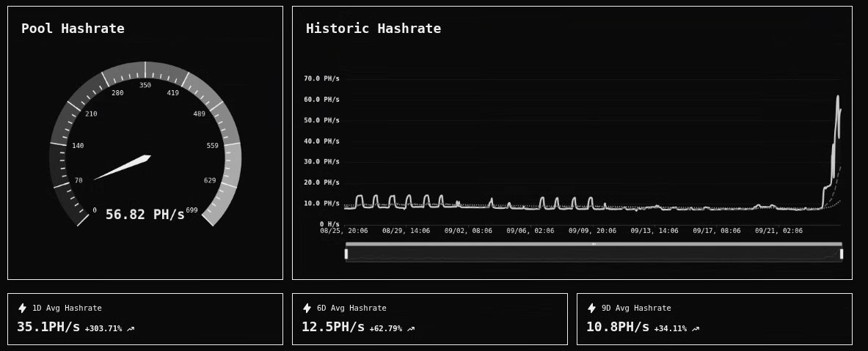Click the 350 mark on the gauge
The width and height of the screenshot is (868, 351).
coord(145,85)
